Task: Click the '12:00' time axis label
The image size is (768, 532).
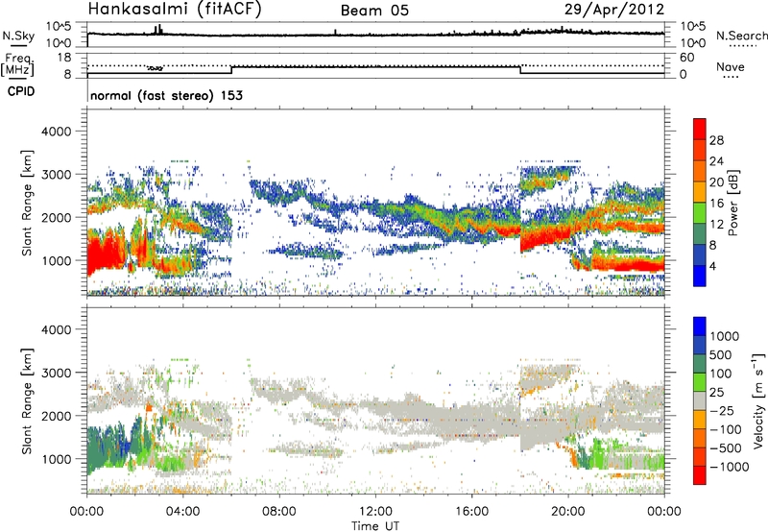Action: pyautogui.click(x=375, y=512)
